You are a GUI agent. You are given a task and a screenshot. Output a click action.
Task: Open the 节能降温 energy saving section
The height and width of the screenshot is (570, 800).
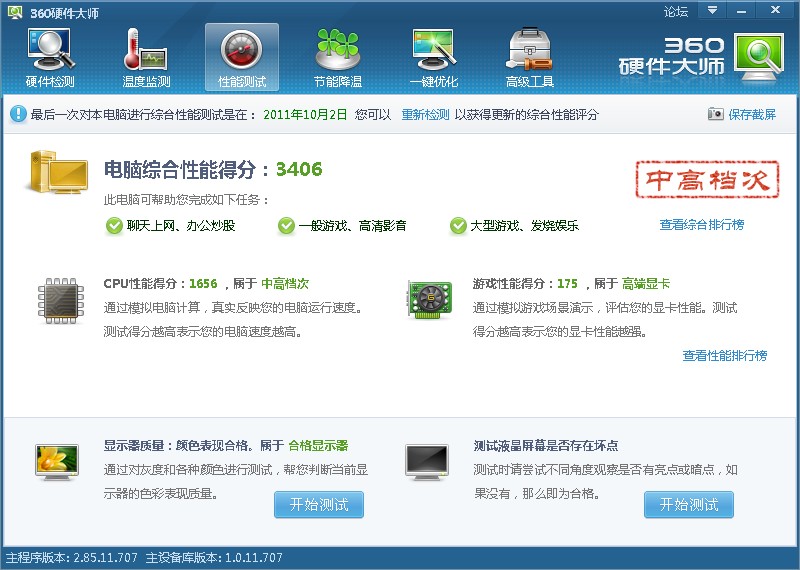tap(338, 58)
